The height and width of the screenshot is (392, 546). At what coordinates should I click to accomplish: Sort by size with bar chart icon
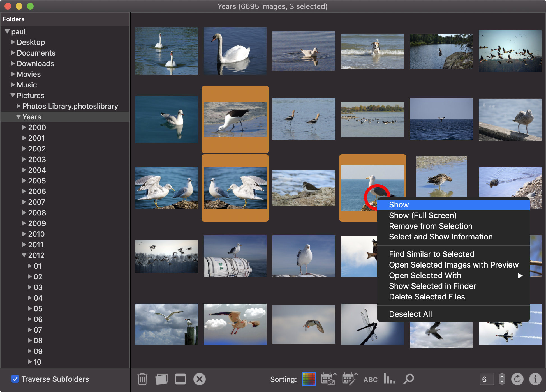[x=389, y=379]
